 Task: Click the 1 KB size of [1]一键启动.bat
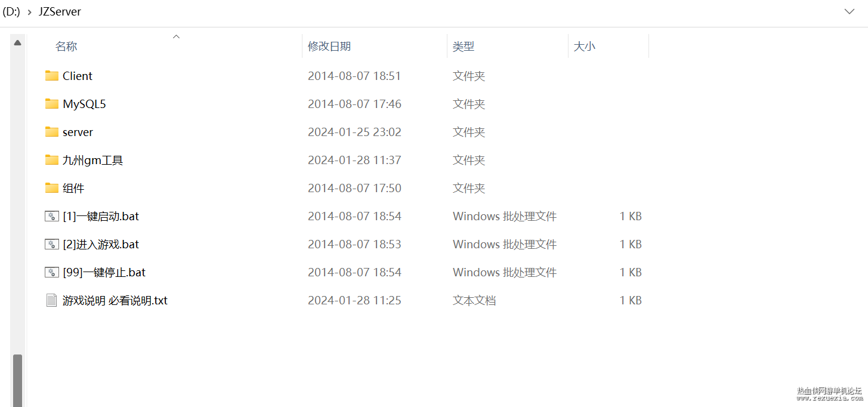(x=631, y=216)
